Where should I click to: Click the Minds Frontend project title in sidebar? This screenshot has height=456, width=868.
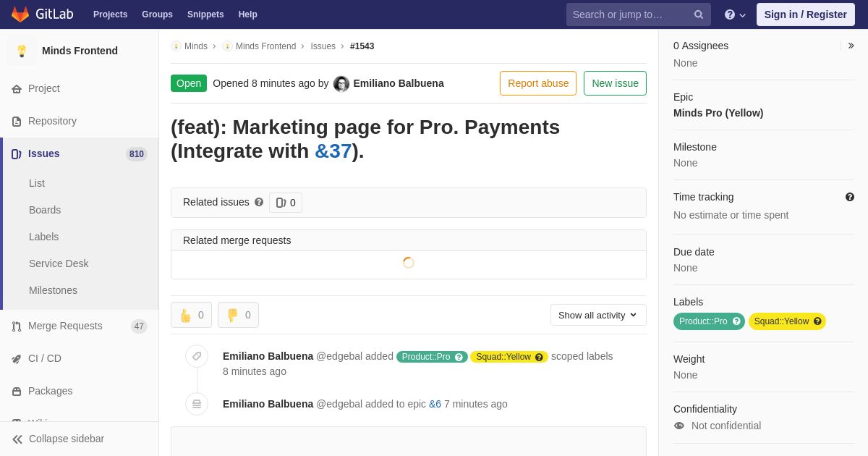tap(80, 51)
